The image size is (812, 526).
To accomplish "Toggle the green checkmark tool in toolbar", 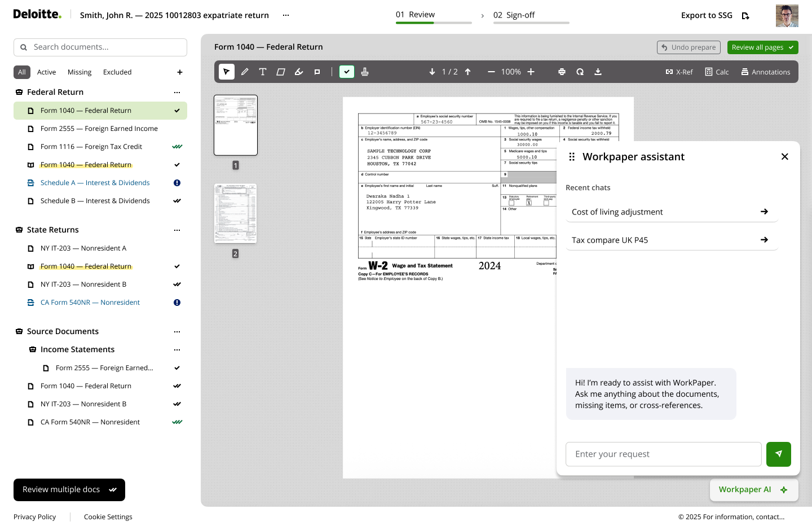I will (x=347, y=72).
